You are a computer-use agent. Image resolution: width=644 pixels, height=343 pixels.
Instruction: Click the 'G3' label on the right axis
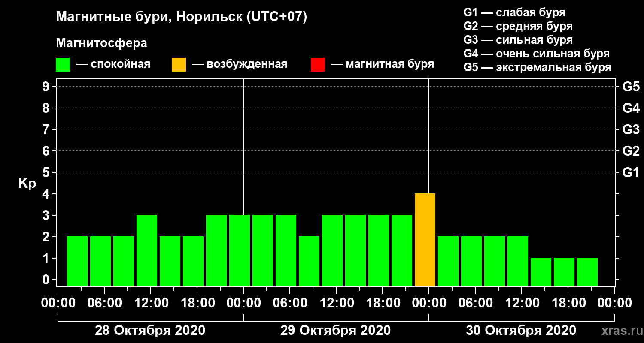pyautogui.click(x=631, y=129)
